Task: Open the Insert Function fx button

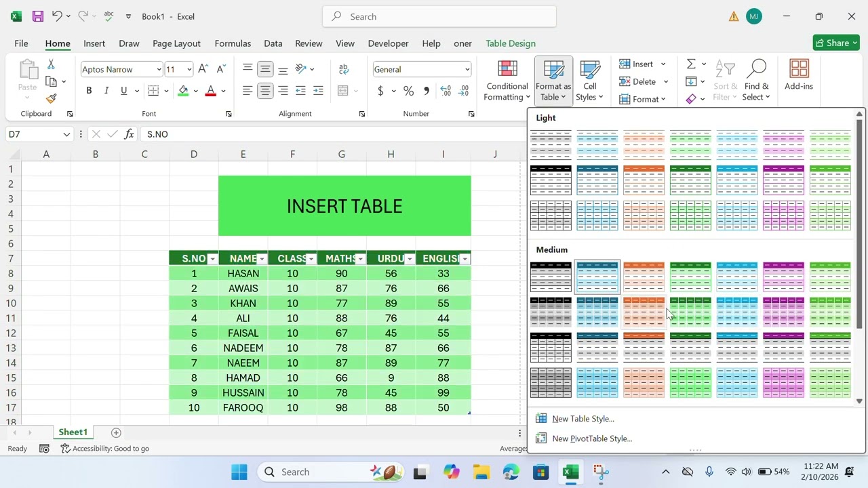Action: coord(129,134)
